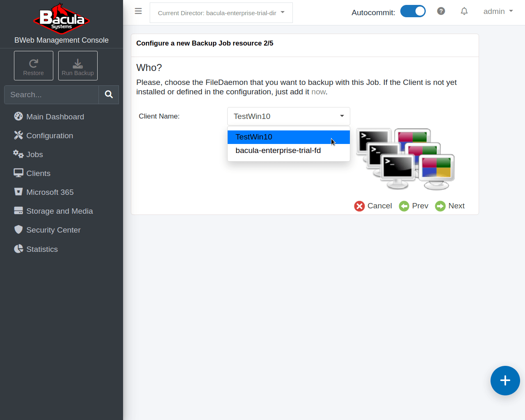The height and width of the screenshot is (420, 525).
Task: Open Storage and Media section
Action: click(59, 211)
